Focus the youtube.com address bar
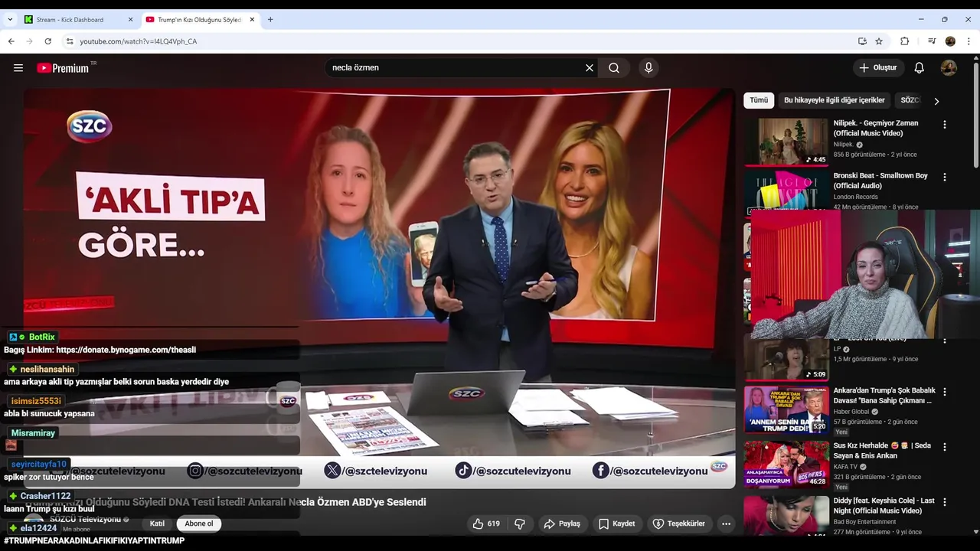 (x=459, y=41)
